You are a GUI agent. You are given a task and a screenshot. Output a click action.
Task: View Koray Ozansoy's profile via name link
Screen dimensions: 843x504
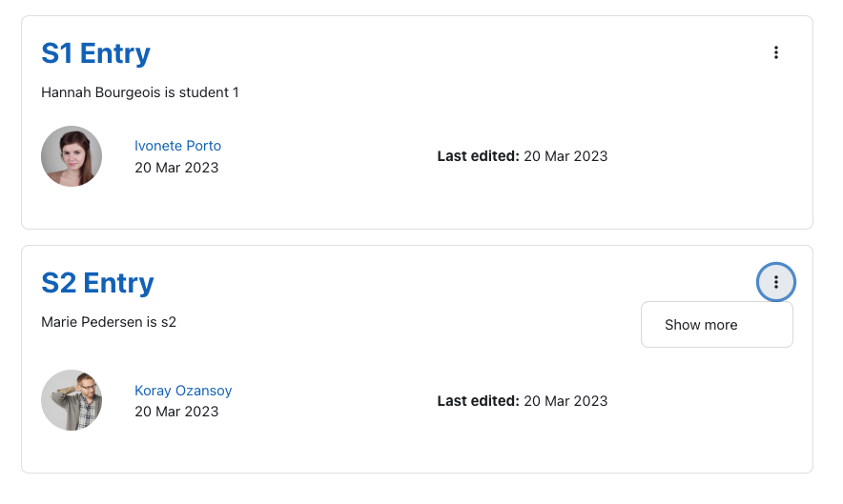(x=183, y=391)
